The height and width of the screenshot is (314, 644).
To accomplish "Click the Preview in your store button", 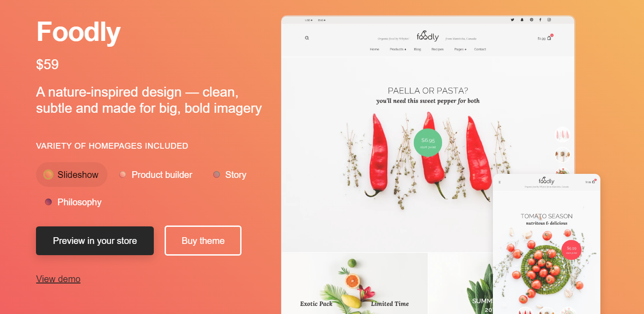I will [95, 241].
